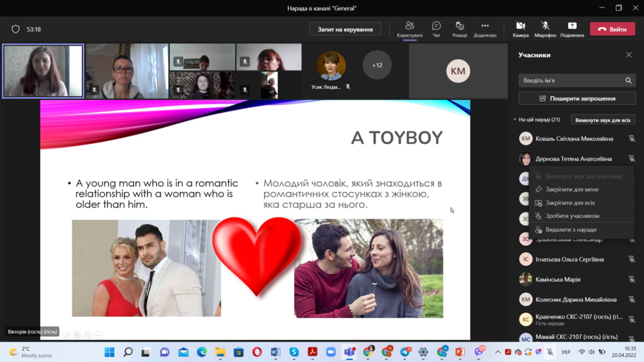Click the mic icon beside Камінська Марія
This screenshot has width=644, height=362.
point(631,280)
